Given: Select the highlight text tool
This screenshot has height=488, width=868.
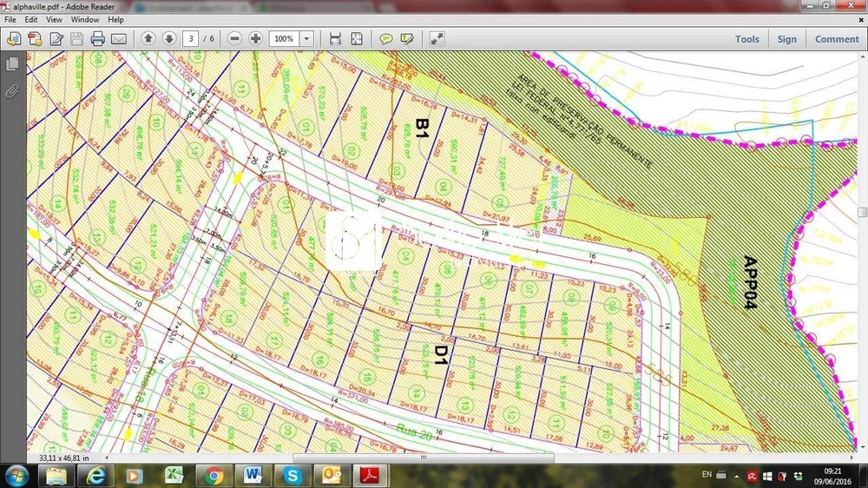Looking at the screenshot, I should click(x=407, y=39).
